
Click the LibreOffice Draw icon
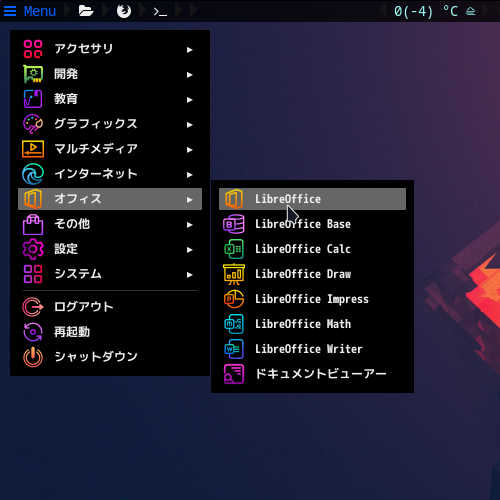[x=234, y=274]
